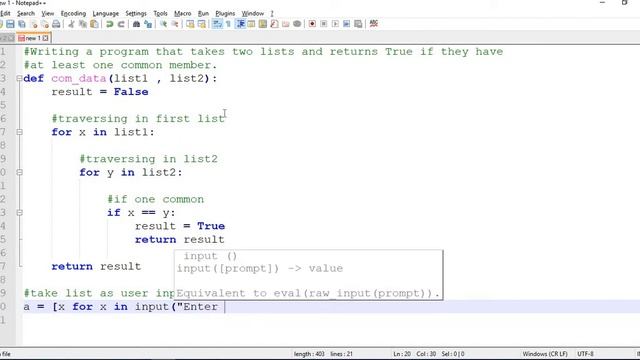
Task: Collapse the def com_data fold marker
Action: coord(19,78)
